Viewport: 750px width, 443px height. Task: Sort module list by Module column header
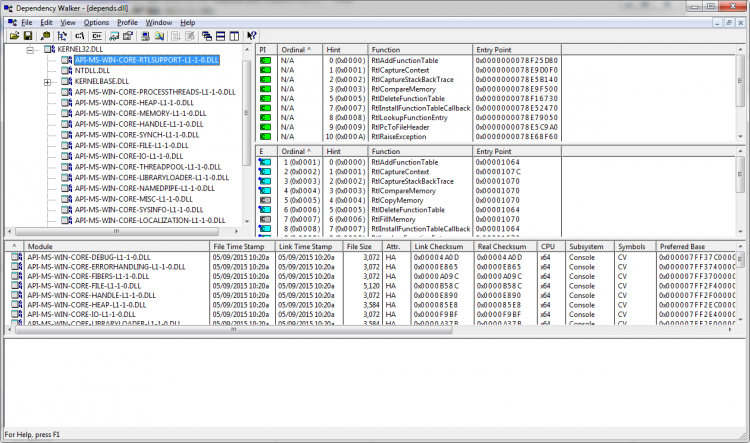(x=116, y=247)
